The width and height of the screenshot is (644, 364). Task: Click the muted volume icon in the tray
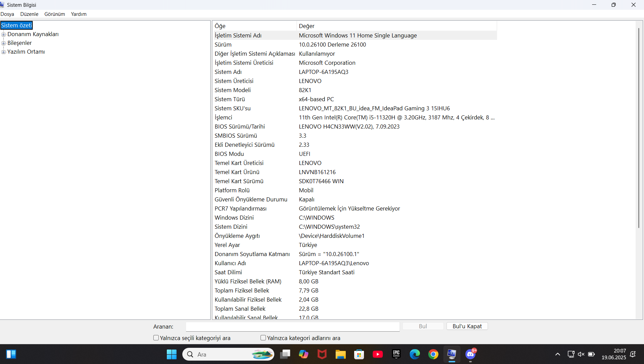581,354
